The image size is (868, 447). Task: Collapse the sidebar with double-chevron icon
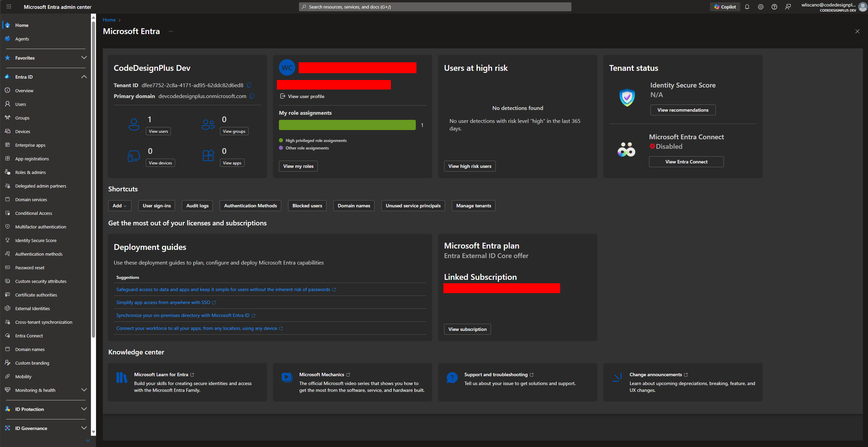pos(88,441)
